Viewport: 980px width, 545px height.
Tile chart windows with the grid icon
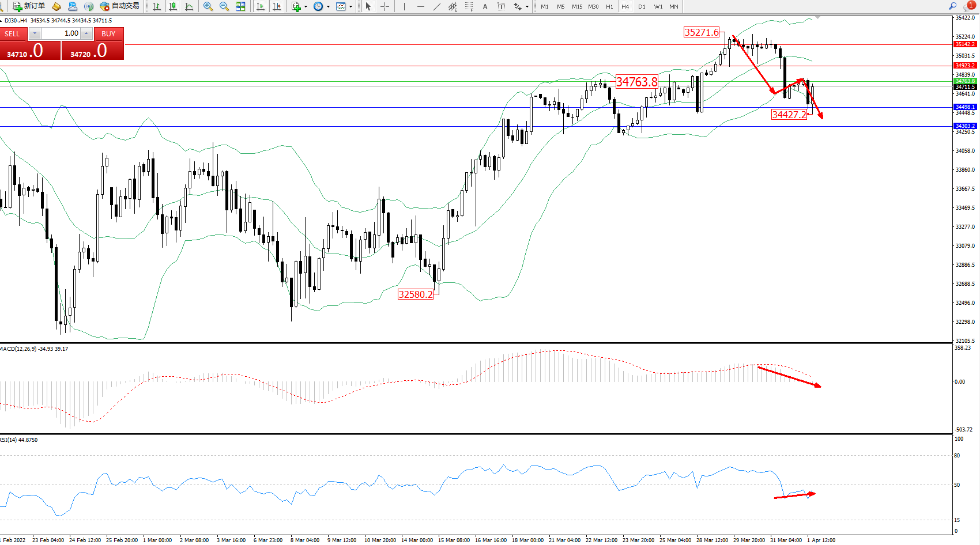click(x=240, y=6)
